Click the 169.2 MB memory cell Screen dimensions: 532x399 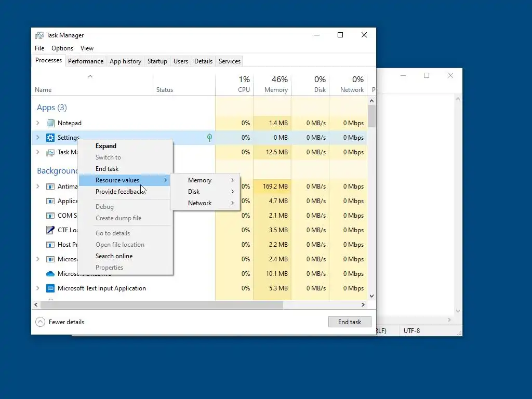[272, 187]
